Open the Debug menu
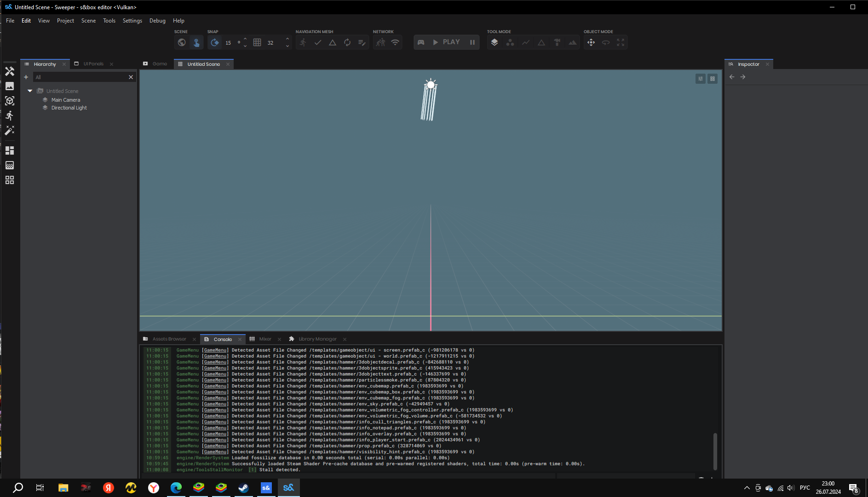 (x=157, y=21)
